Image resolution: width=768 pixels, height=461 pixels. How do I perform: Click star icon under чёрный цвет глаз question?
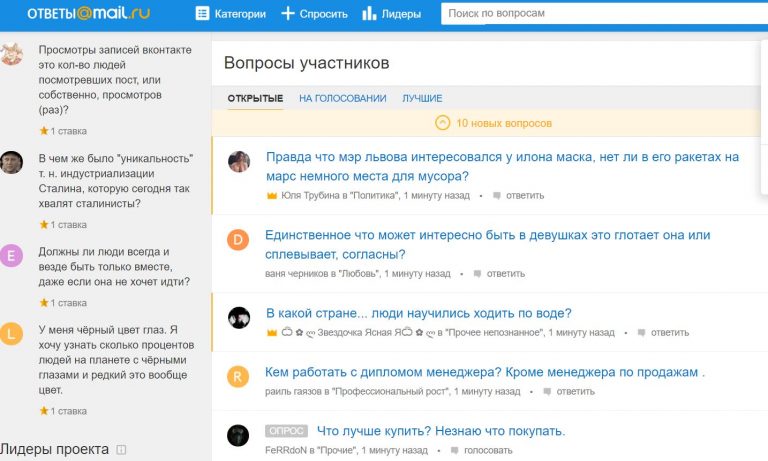pyautogui.click(x=44, y=411)
